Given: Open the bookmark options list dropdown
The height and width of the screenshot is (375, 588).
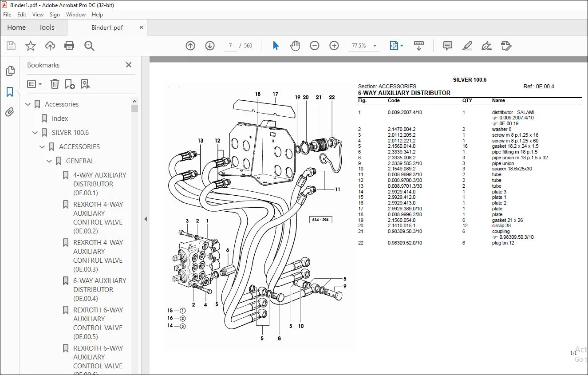Looking at the screenshot, I should coord(34,84).
